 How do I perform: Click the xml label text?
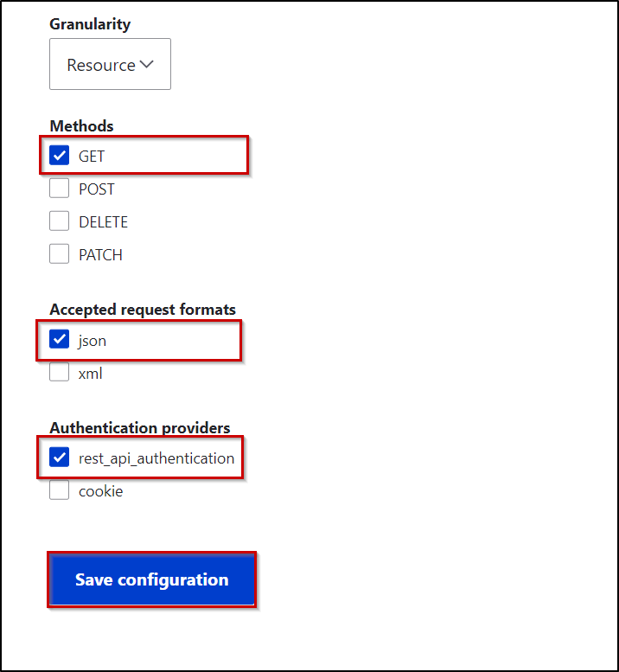(91, 374)
